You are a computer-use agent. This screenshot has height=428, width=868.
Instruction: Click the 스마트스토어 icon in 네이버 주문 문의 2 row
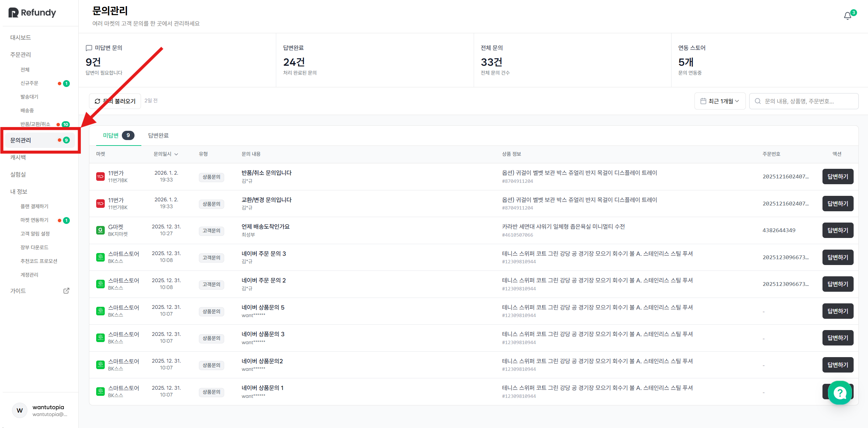(x=100, y=284)
